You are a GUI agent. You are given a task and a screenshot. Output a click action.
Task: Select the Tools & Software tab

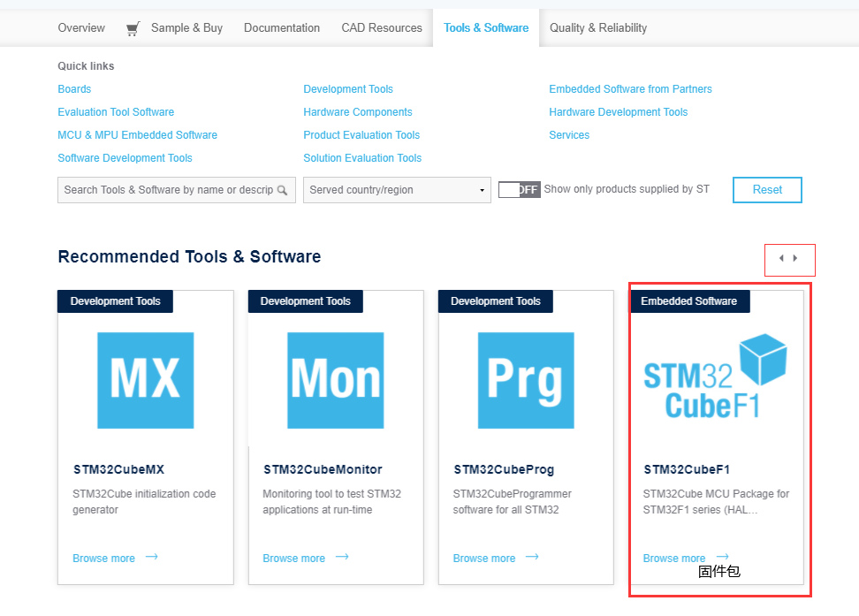click(486, 28)
